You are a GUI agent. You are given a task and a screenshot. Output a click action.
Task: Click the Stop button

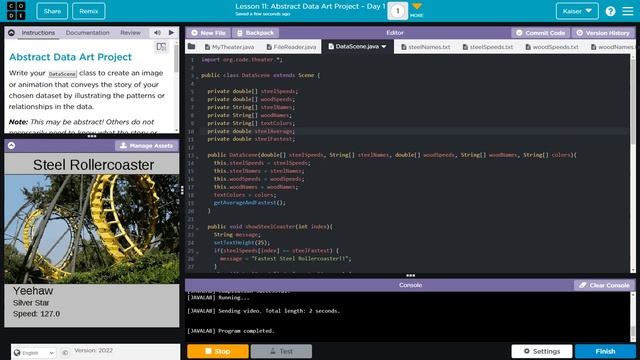click(x=218, y=351)
